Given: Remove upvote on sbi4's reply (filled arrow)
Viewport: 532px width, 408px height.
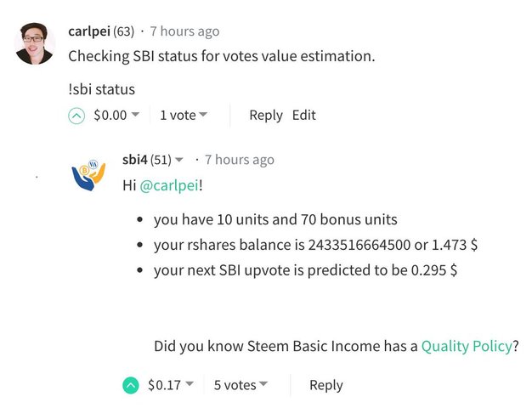Looking at the screenshot, I should click(130, 385).
